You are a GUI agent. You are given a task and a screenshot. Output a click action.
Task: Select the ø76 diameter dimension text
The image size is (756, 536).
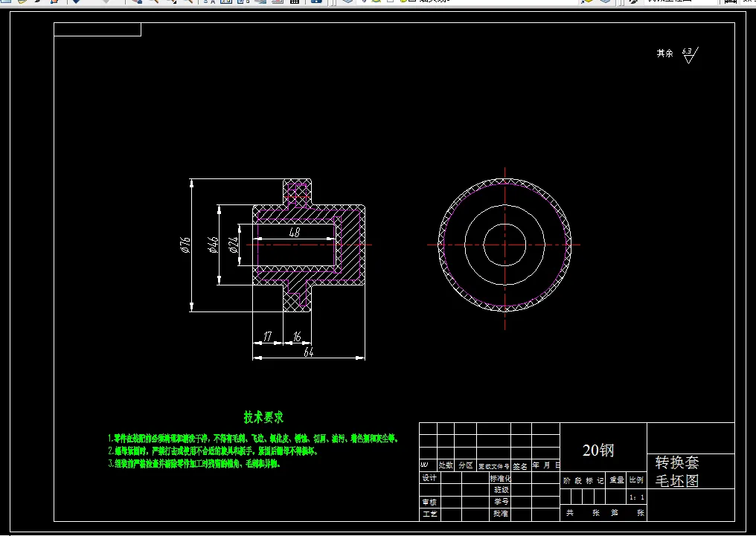click(x=185, y=245)
